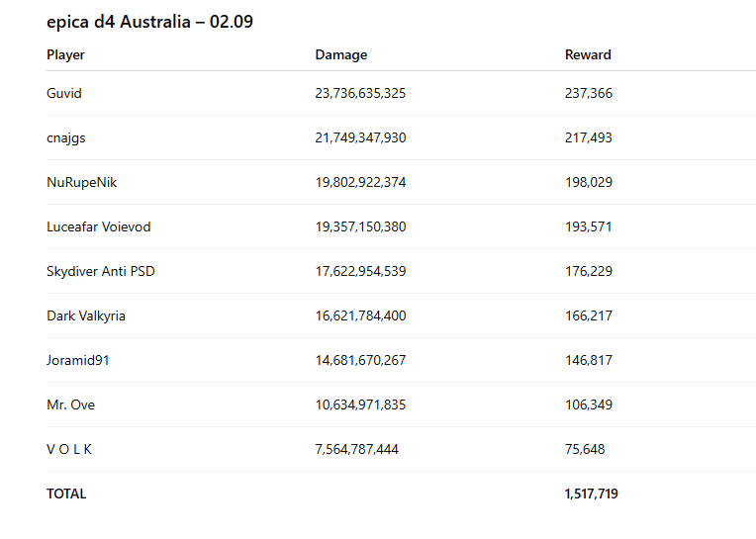Click reward value 217,493
This screenshot has width=756, height=539.
tap(589, 138)
